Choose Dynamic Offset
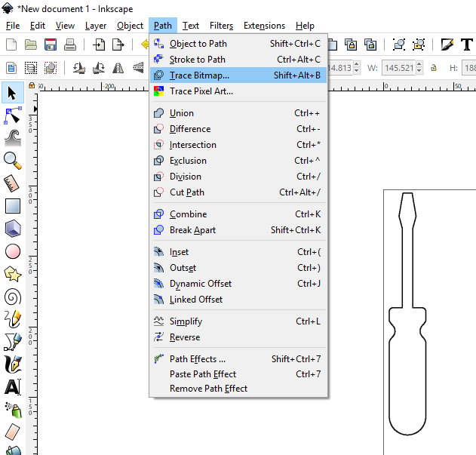This screenshot has width=476, height=455. (238, 284)
